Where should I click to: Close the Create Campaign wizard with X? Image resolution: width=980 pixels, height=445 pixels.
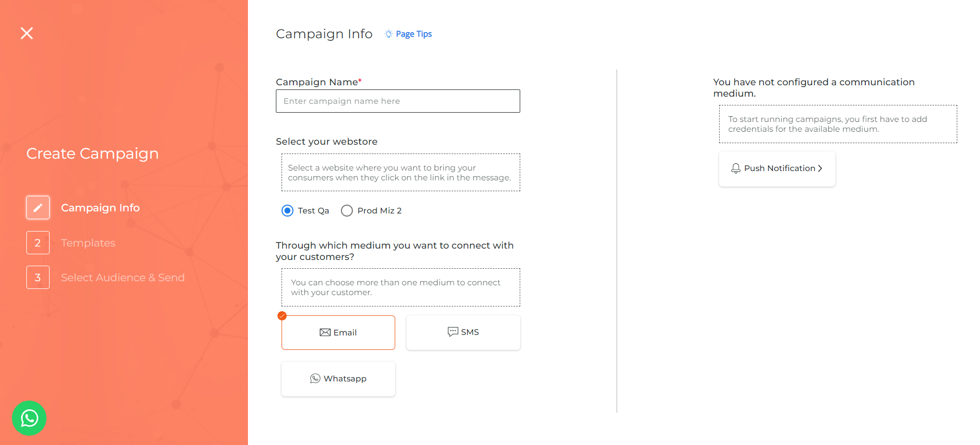point(27,34)
